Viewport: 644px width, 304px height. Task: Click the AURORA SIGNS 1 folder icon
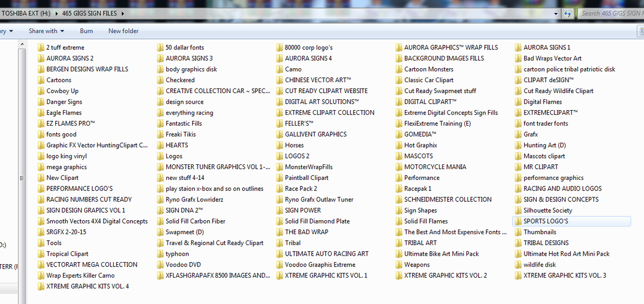[x=518, y=47]
